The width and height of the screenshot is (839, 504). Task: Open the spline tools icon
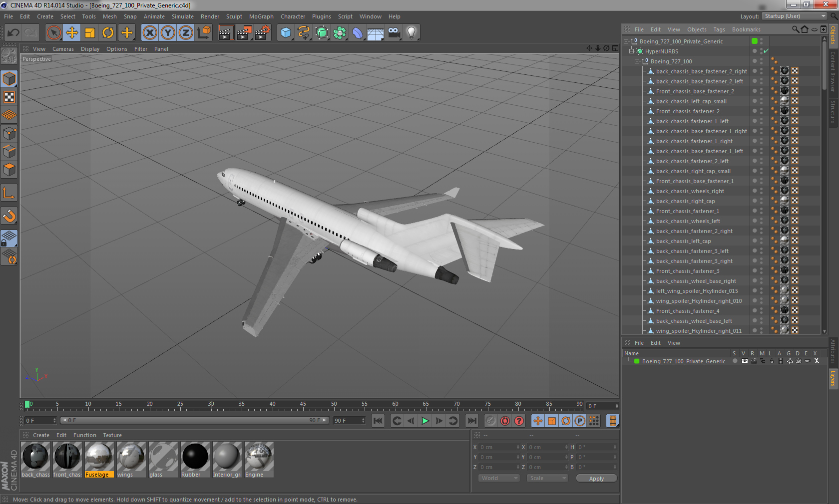(x=304, y=33)
